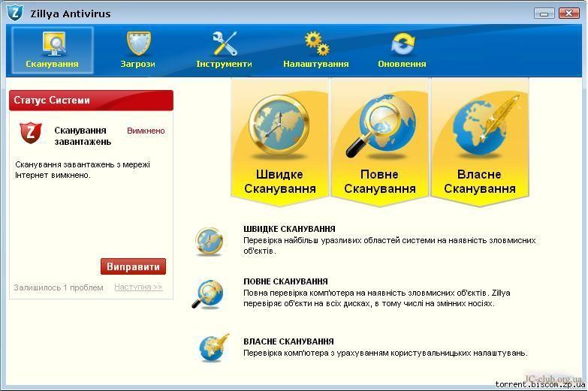Follow the Наступна >> link

[138, 287]
